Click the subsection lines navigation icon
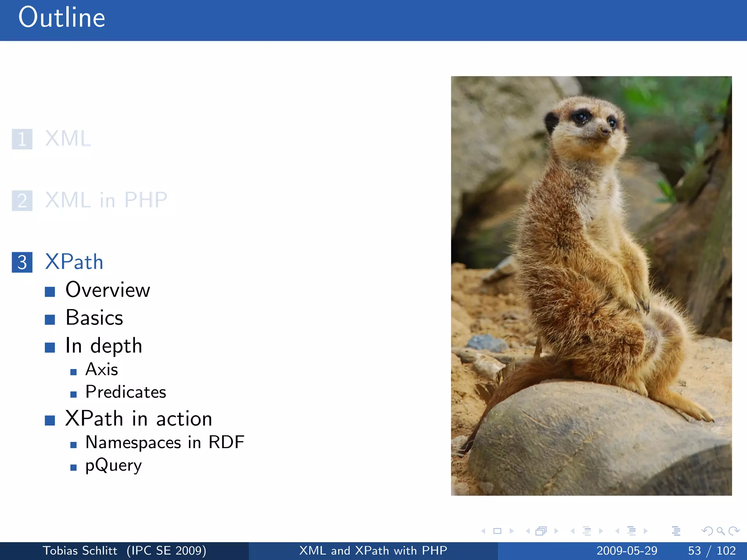This screenshot has height=560, width=747. click(587, 531)
